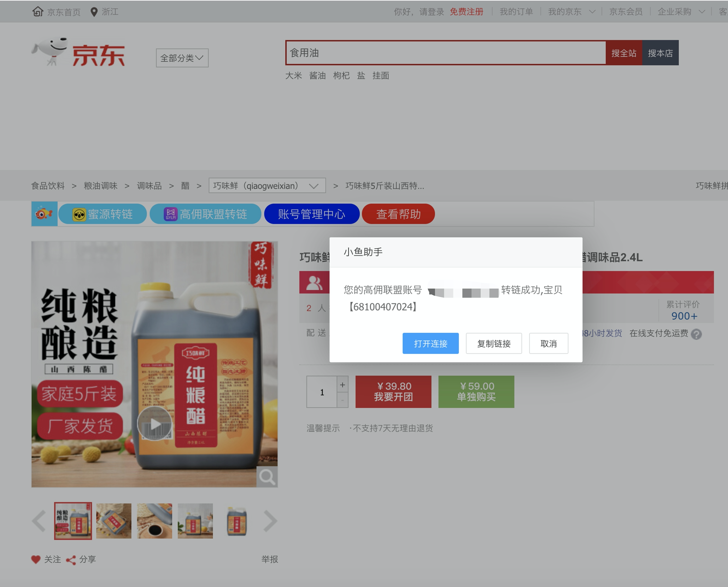This screenshot has width=728, height=587.
Task: Click the 大米 hot search keyword
Action: 293,75
